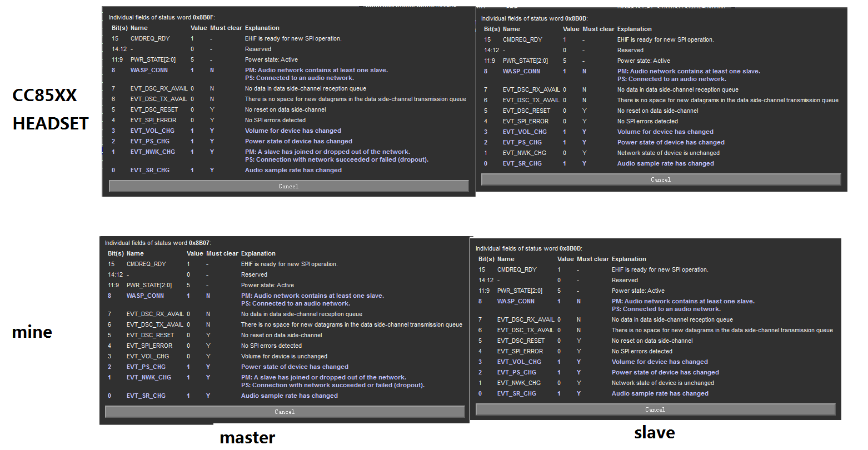The height and width of the screenshot is (450, 868).
Task: Click Cancel in the upper 0x8B0D dialog
Action: click(x=661, y=180)
